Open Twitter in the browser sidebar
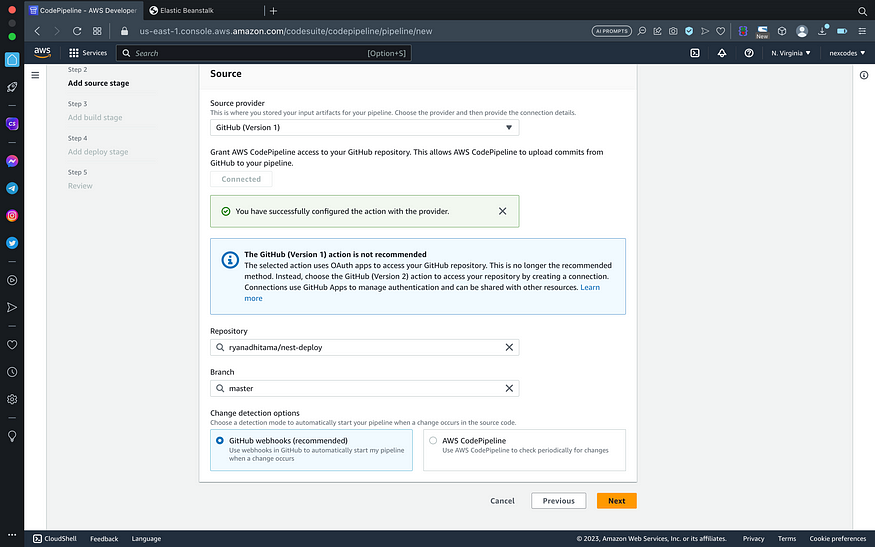 click(12, 243)
